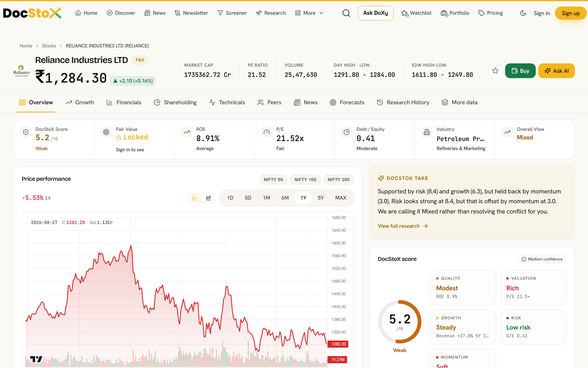Open the Technicals tab
This screenshot has height=368, width=588.
tap(227, 102)
